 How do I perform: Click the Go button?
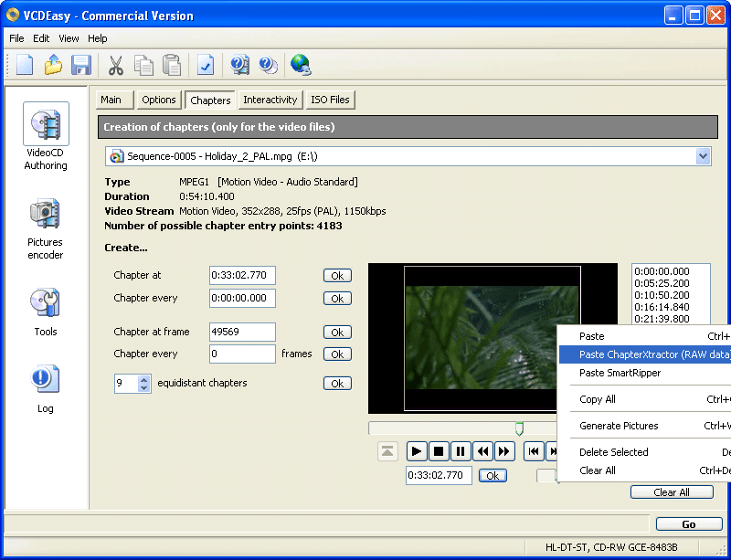(x=689, y=524)
